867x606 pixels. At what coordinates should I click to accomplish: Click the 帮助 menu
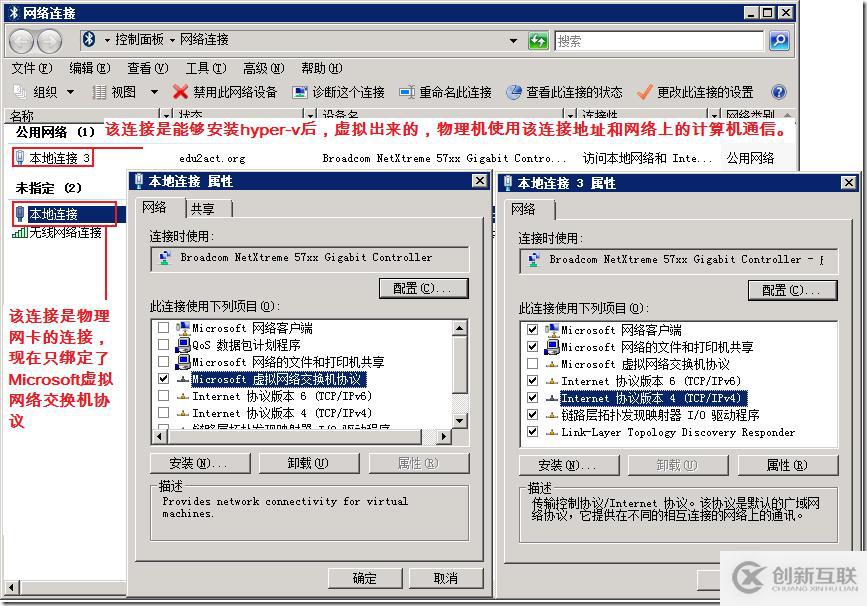322,68
